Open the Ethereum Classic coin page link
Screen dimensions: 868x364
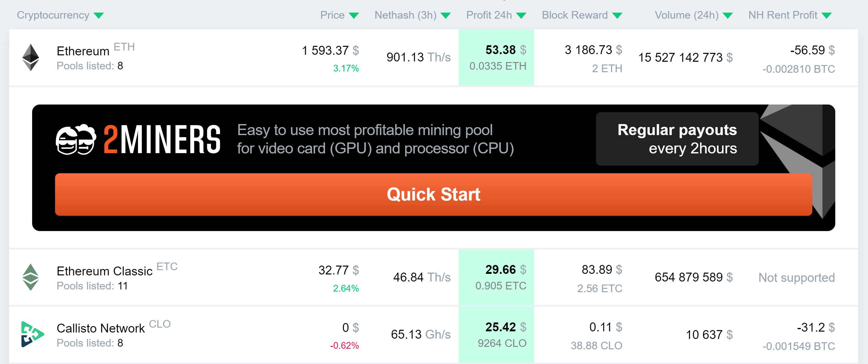104,271
